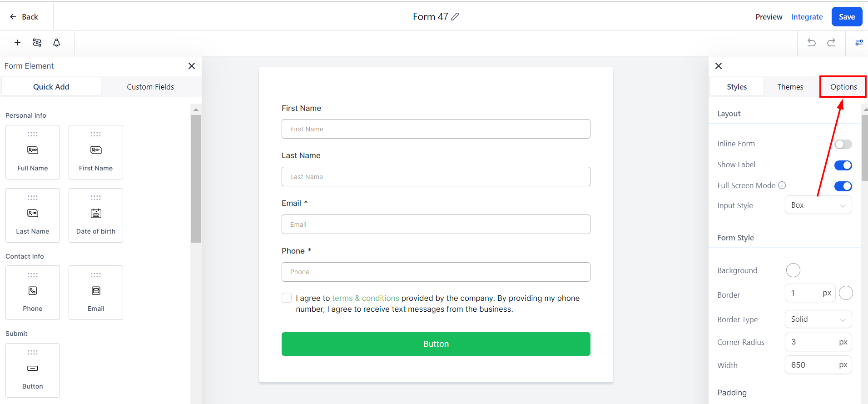Expand the Border Type dropdown
The height and width of the screenshot is (404, 868).
click(x=818, y=319)
